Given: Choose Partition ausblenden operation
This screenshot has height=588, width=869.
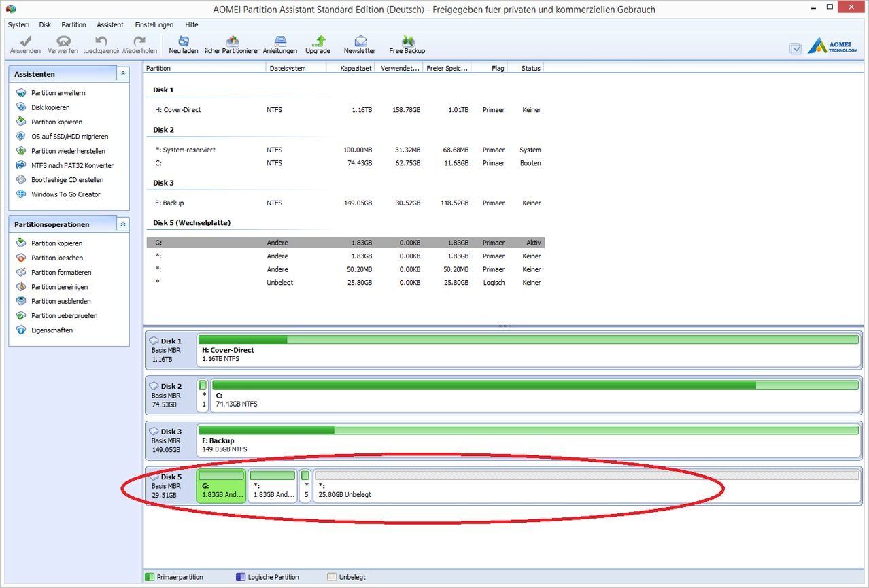Looking at the screenshot, I should [61, 301].
